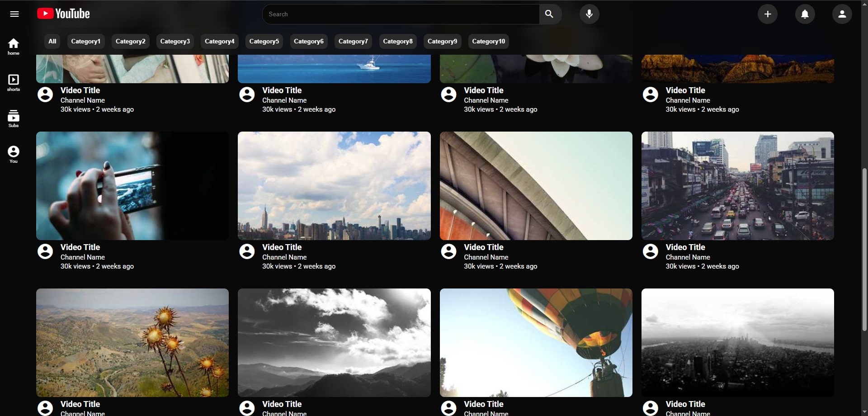Open the black-and-white aerial city thumbnail
The width and height of the screenshot is (868, 416).
(738, 343)
